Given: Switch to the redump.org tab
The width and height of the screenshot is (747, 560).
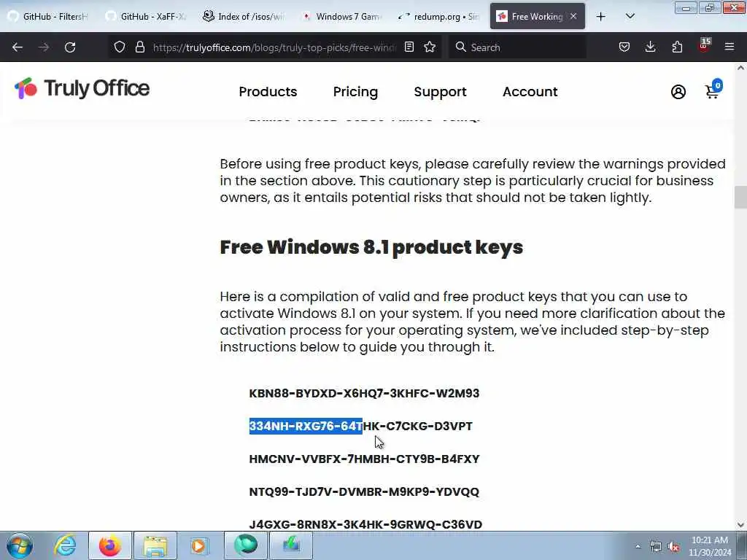Looking at the screenshot, I should (x=438, y=16).
